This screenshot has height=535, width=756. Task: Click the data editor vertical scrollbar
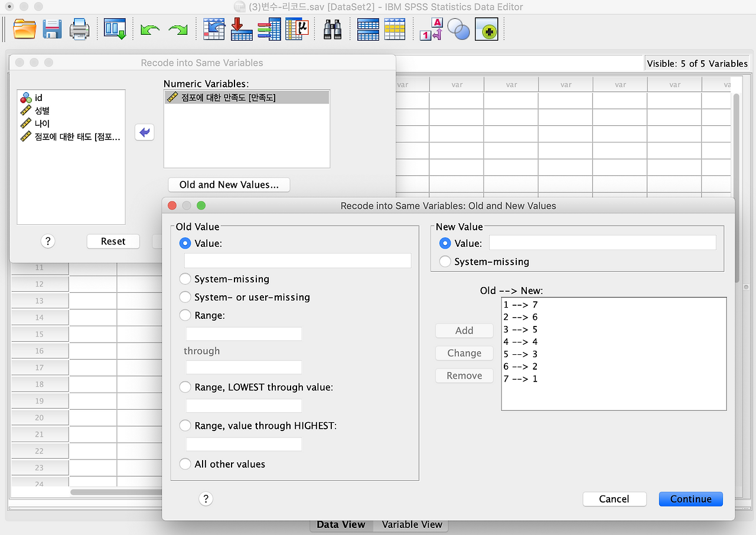(736, 188)
